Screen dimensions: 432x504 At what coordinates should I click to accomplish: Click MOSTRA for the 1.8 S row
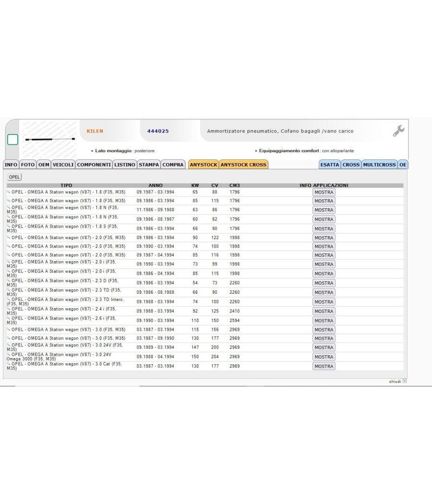324,229
